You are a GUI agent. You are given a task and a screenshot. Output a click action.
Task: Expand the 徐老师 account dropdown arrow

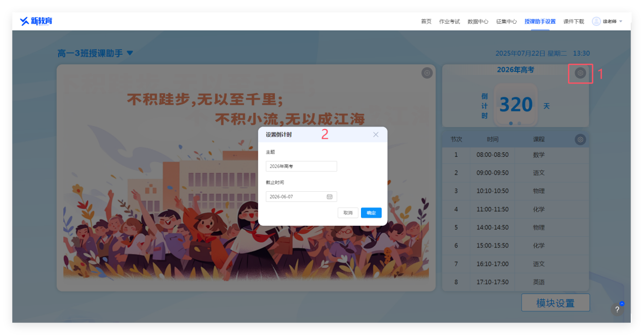click(x=621, y=21)
